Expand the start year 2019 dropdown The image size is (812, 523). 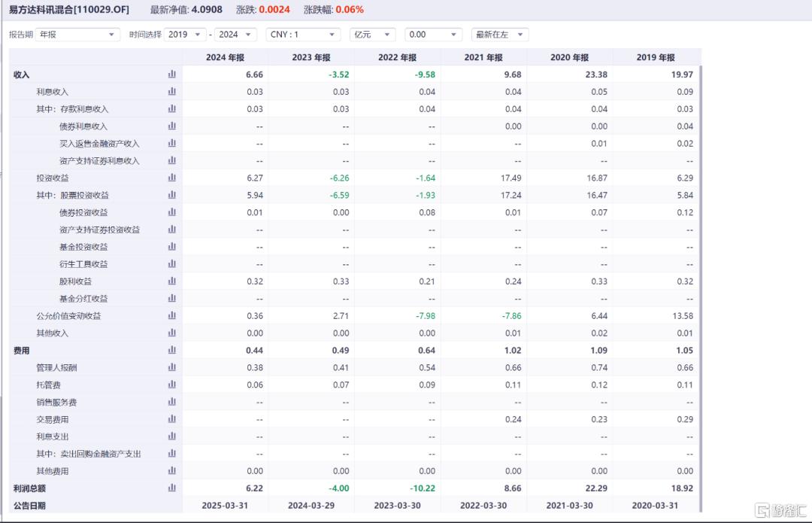click(185, 34)
